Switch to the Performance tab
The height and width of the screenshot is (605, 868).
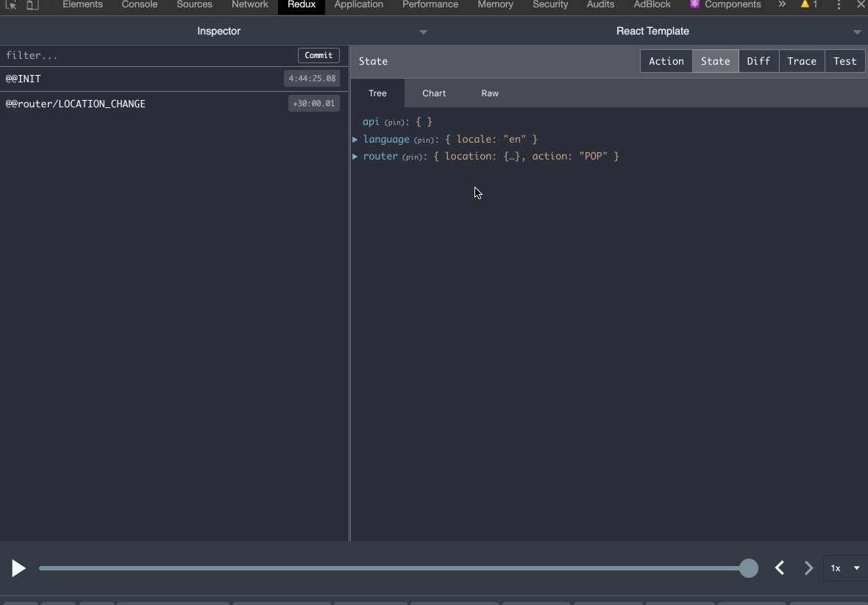[x=430, y=4]
